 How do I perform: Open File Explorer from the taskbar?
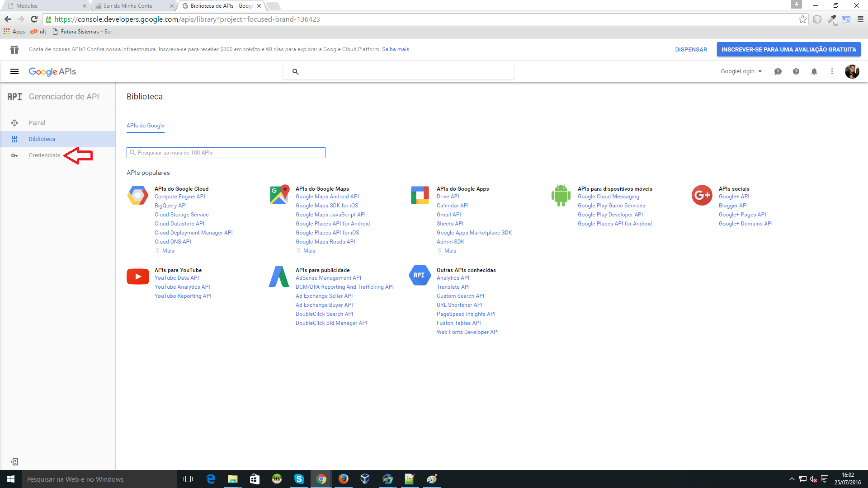click(x=232, y=479)
